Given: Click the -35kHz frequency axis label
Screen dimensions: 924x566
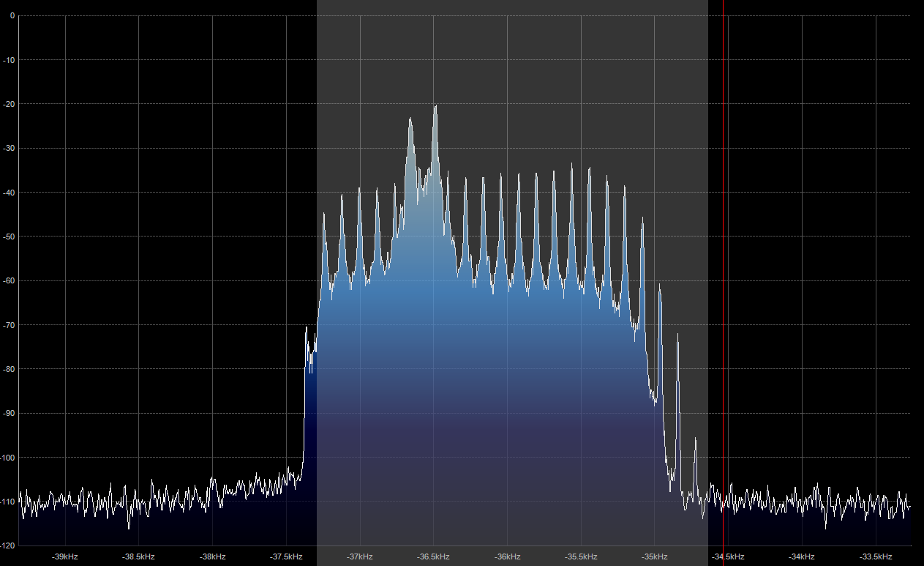Looking at the screenshot, I should [x=654, y=556].
